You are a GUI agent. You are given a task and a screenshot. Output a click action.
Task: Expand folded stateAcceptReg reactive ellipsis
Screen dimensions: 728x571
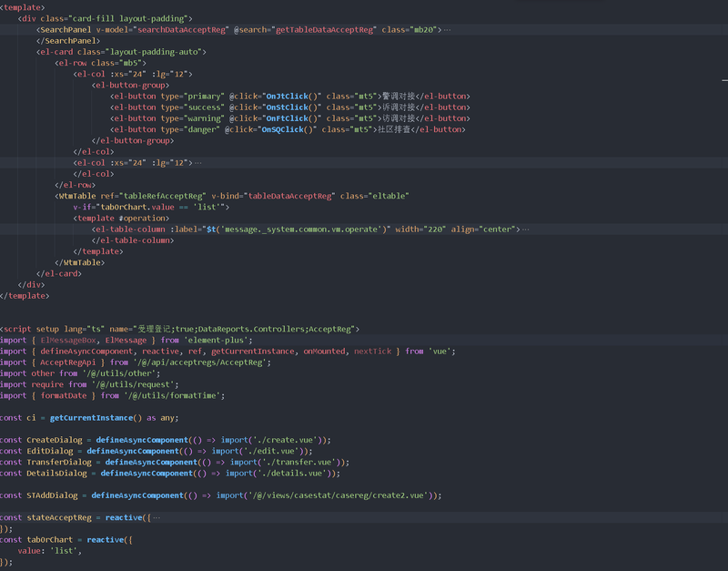(157, 517)
